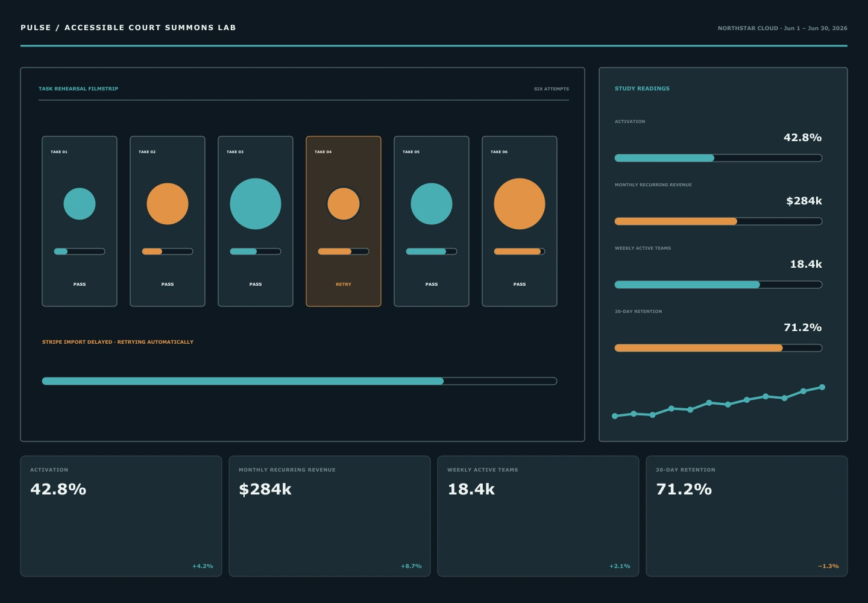Click the small progress bar in Take 05
The image size is (868, 603).
coord(432,251)
